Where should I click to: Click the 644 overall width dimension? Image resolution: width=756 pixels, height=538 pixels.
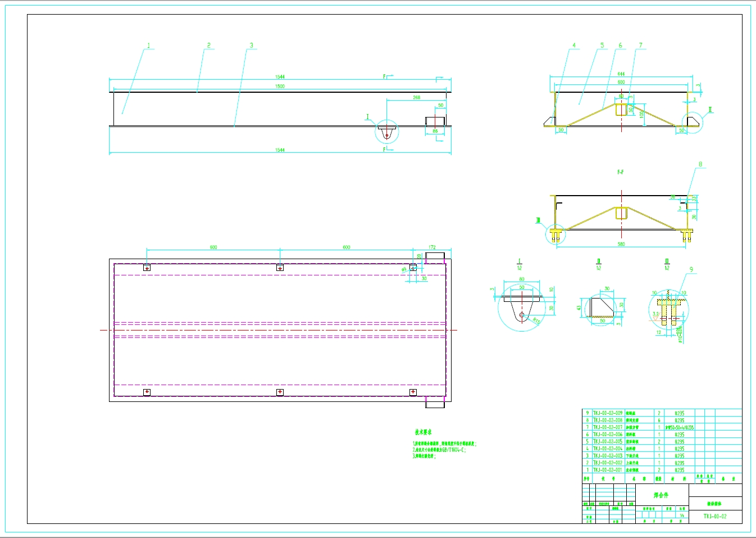(x=621, y=74)
